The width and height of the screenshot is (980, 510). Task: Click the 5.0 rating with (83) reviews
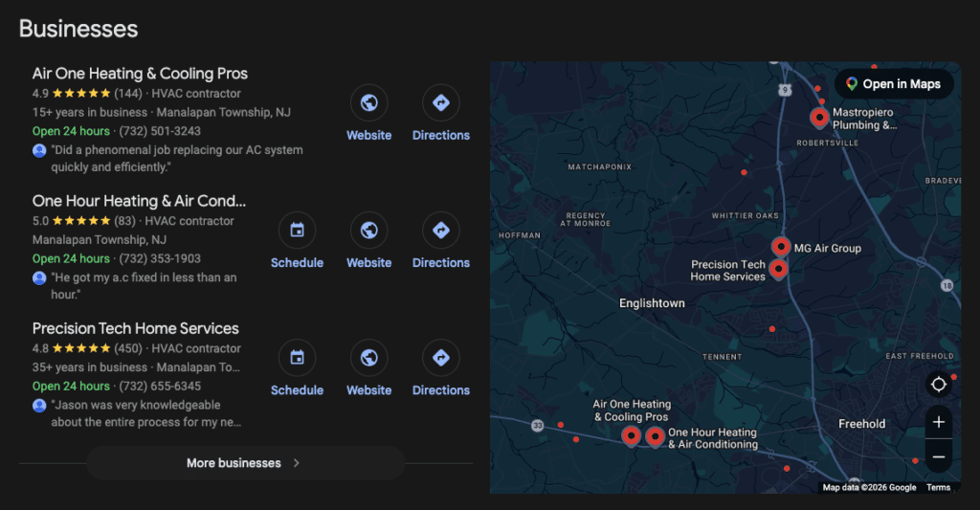pos(84,221)
